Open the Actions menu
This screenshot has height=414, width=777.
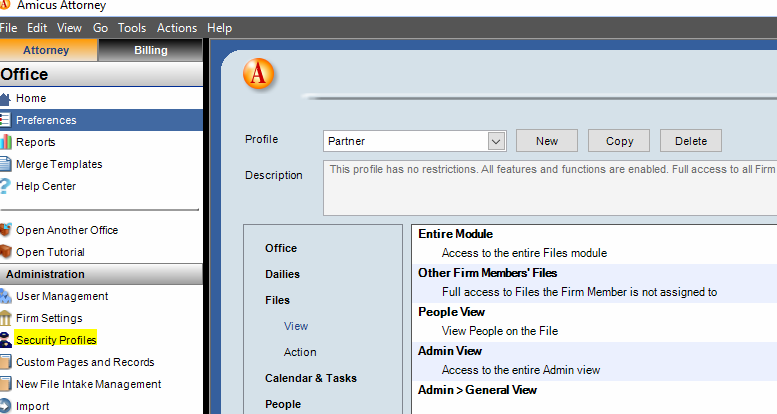click(177, 28)
